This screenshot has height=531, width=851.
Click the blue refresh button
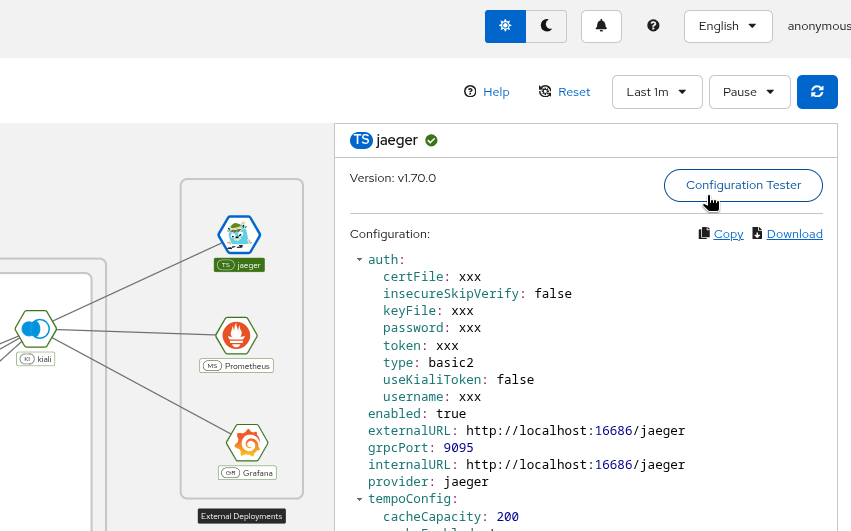(x=817, y=91)
